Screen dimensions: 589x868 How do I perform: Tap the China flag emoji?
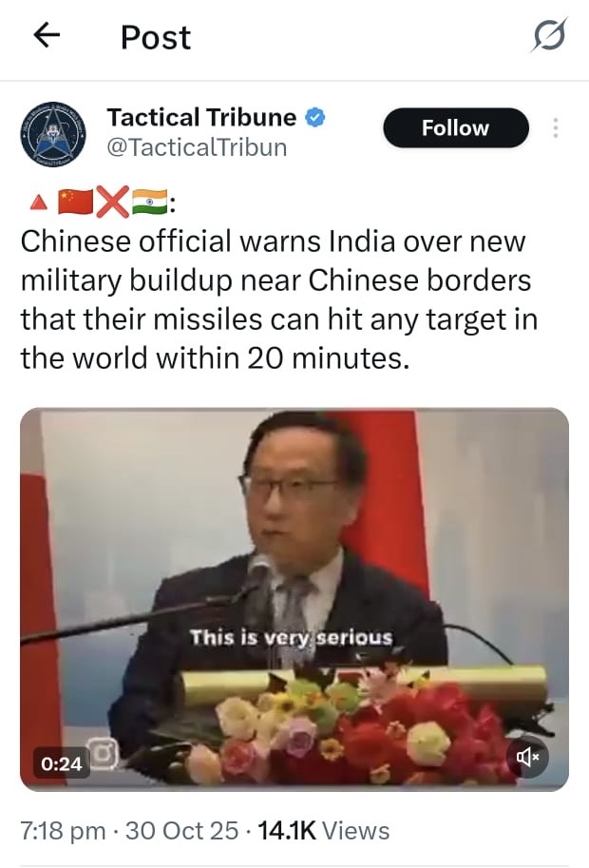(x=75, y=203)
